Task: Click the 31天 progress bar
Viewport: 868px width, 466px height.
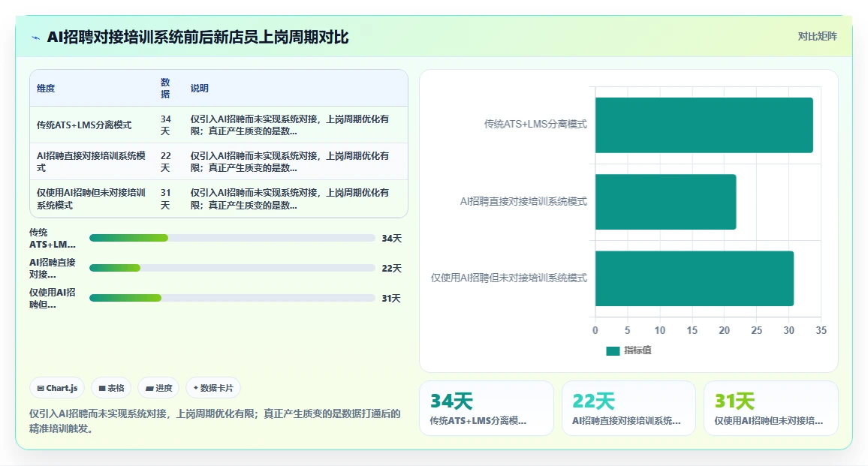Action: tap(233, 298)
